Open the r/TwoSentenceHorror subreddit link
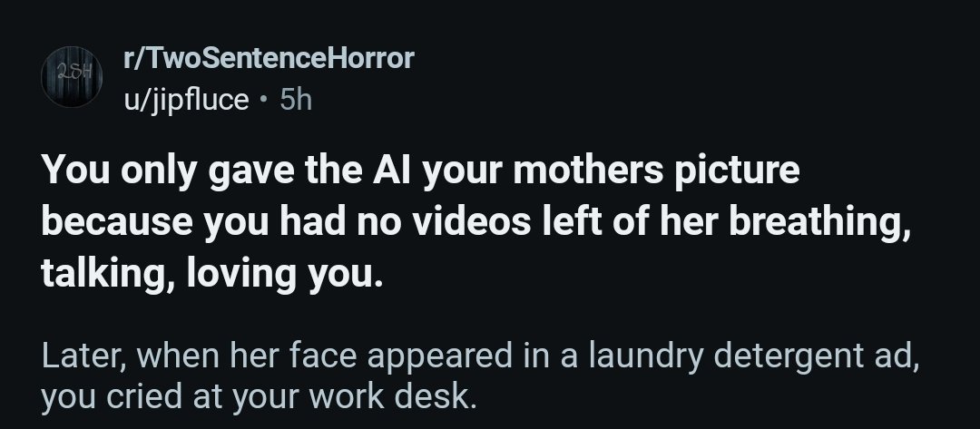 (x=269, y=60)
